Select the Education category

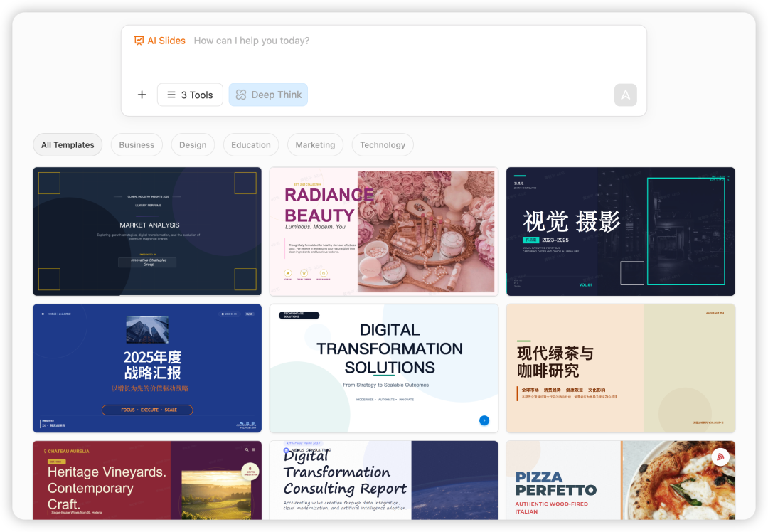pyautogui.click(x=250, y=144)
